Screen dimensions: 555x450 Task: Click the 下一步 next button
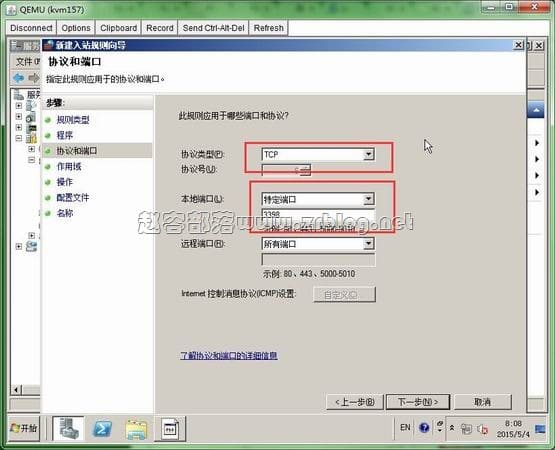418,402
